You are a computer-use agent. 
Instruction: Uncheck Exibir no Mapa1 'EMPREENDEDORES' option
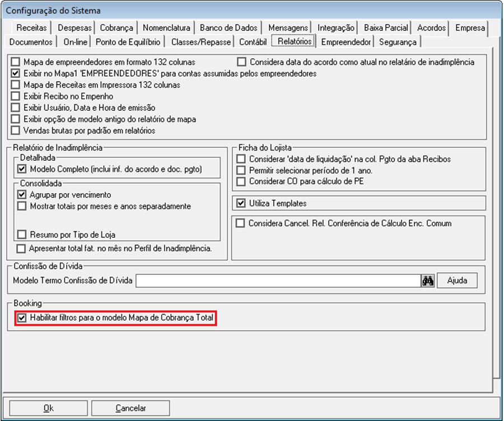(15, 73)
